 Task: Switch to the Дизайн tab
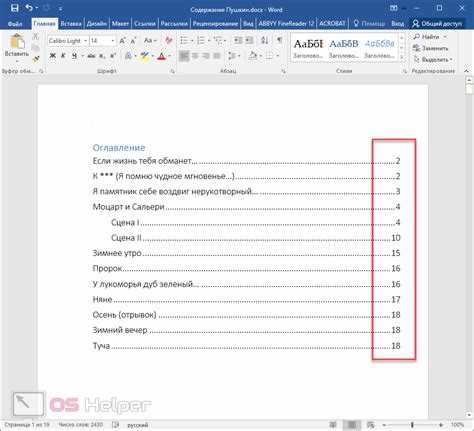point(97,24)
